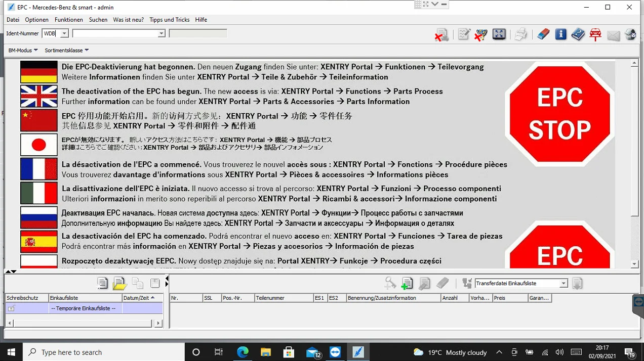Create a new shopping list document icon
Screen dimensions: 644x361
(103, 284)
